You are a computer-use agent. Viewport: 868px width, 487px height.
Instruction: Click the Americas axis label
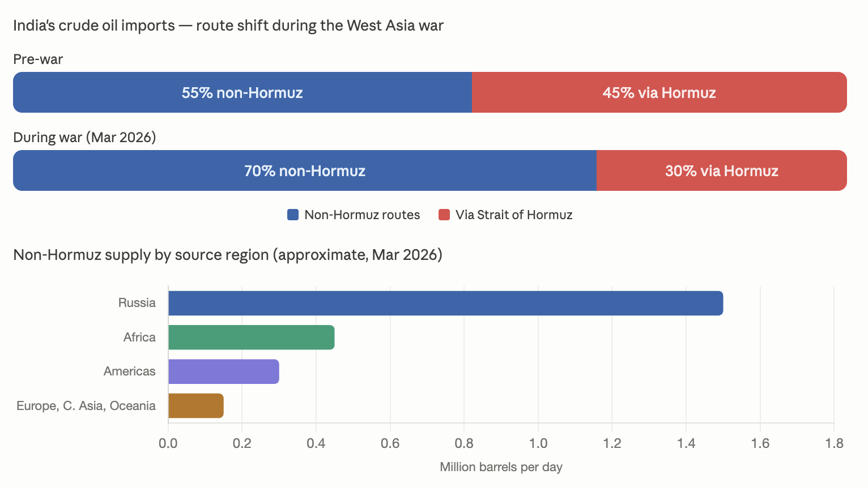point(130,371)
